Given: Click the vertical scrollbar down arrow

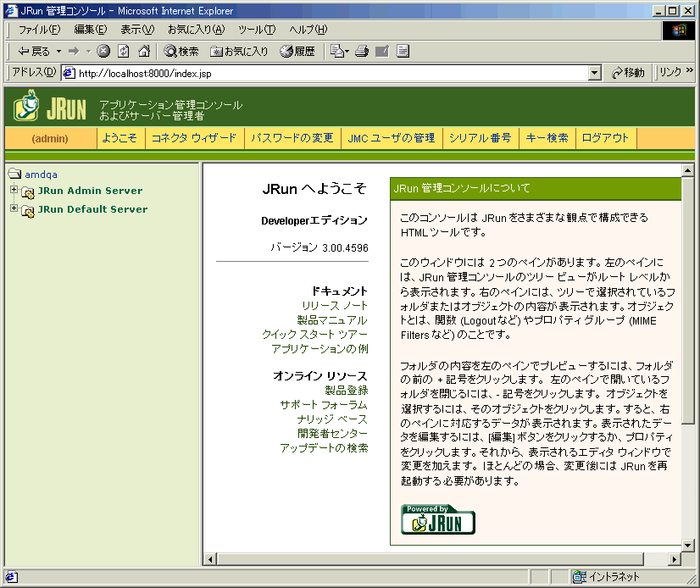Looking at the screenshot, I should pyautogui.click(x=687, y=545).
